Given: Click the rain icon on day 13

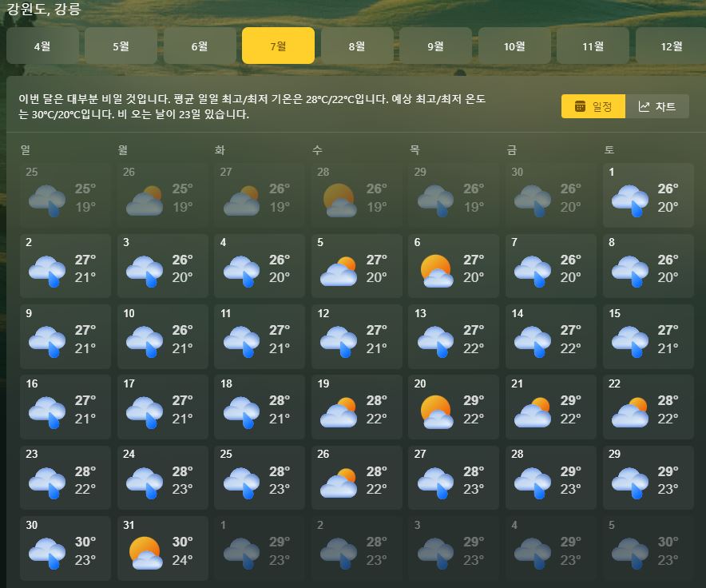Looking at the screenshot, I should (x=435, y=342).
